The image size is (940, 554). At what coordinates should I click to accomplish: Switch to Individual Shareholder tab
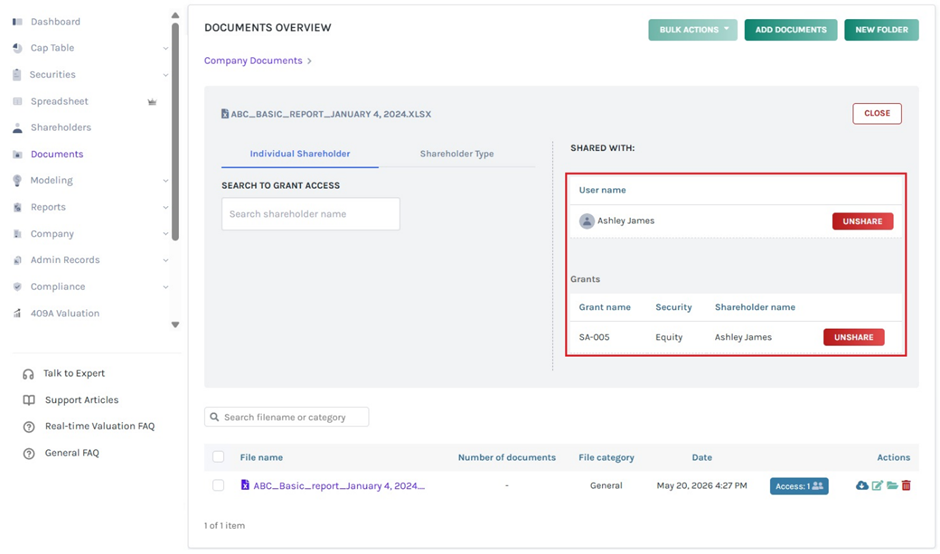(300, 154)
